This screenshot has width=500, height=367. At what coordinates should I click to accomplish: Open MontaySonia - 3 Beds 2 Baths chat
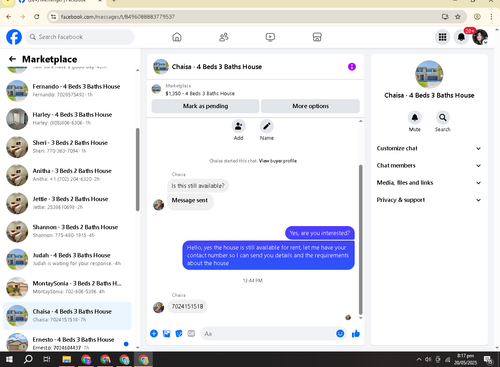(67, 287)
